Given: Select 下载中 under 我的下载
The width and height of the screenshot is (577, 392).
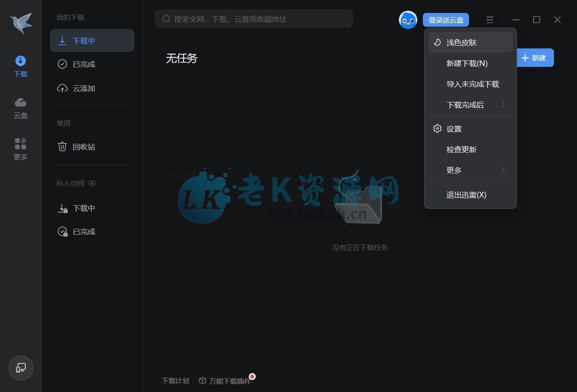Looking at the screenshot, I should point(92,41).
